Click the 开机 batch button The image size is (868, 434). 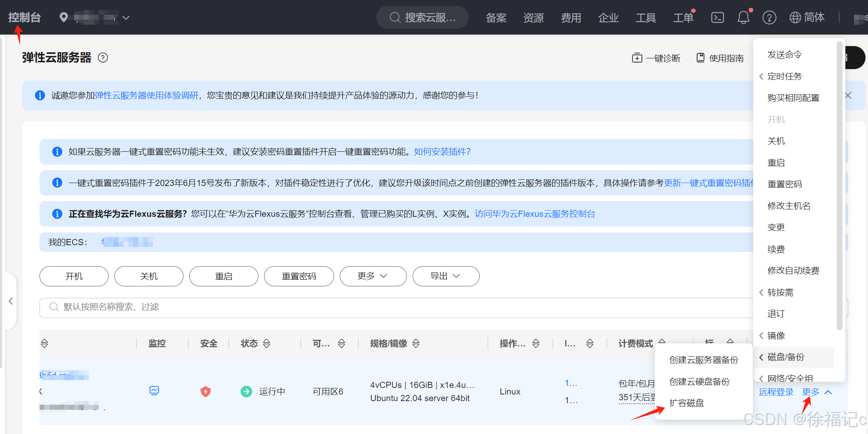point(74,276)
